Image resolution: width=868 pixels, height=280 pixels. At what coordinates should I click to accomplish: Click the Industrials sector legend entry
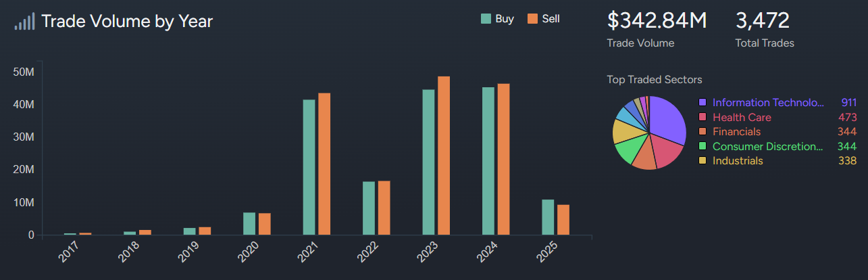click(x=738, y=161)
